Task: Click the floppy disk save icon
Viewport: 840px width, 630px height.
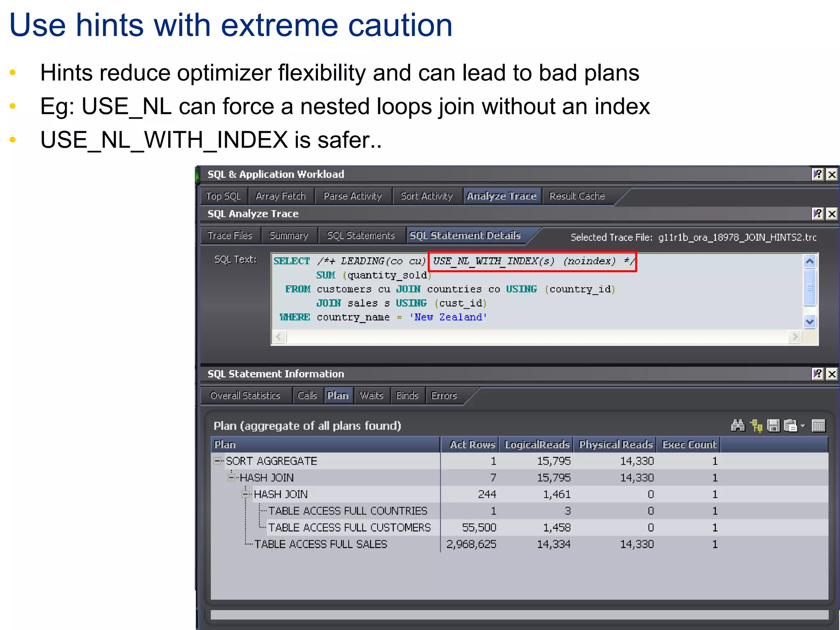Action: (773, 426)
